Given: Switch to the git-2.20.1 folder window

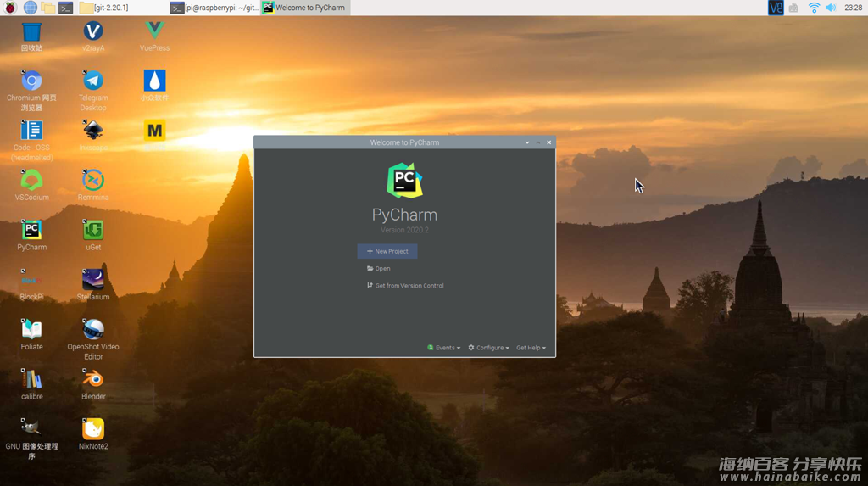Looking at the screenshot, I should point(104,8).
